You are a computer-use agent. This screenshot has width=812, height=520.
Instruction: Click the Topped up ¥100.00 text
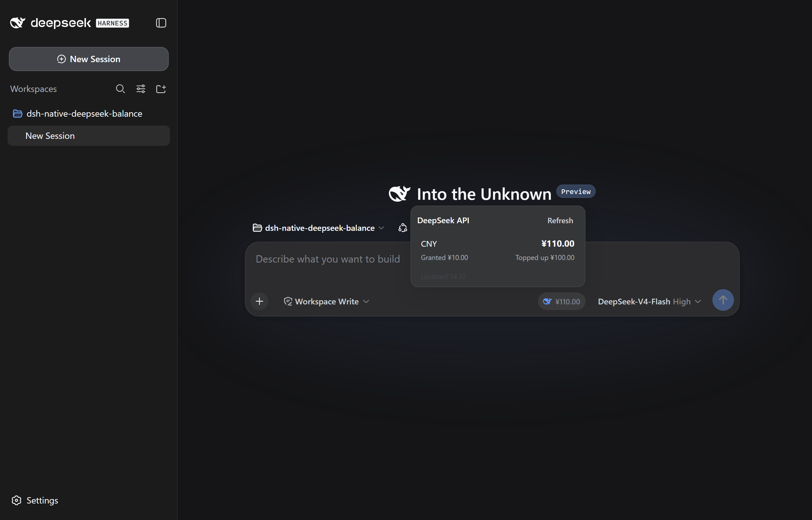pyautogui.click(x=545, y=258)
